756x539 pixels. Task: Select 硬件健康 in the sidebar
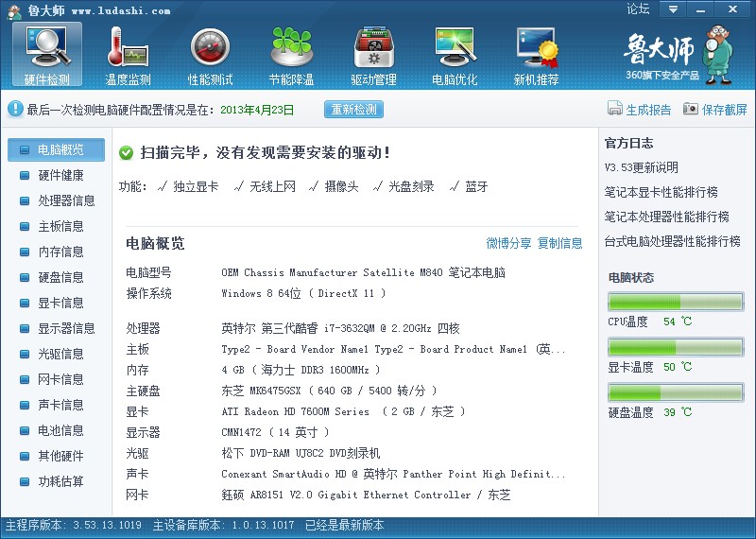coord(57,175)
